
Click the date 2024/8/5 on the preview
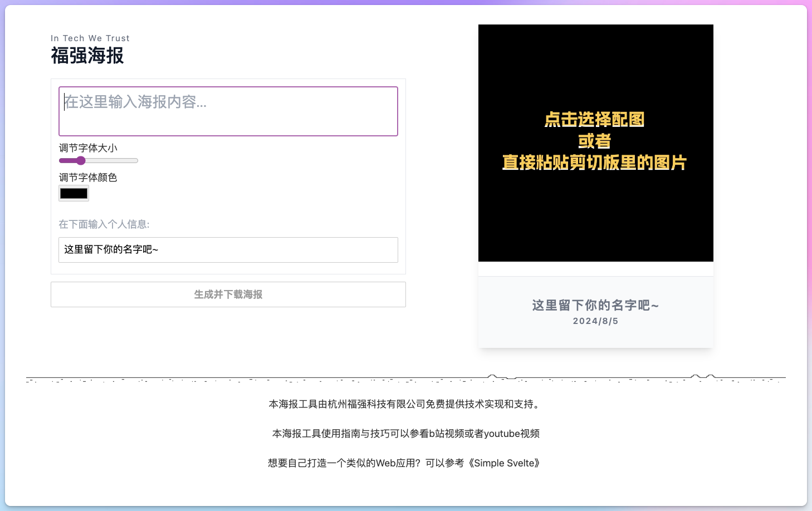595,321
